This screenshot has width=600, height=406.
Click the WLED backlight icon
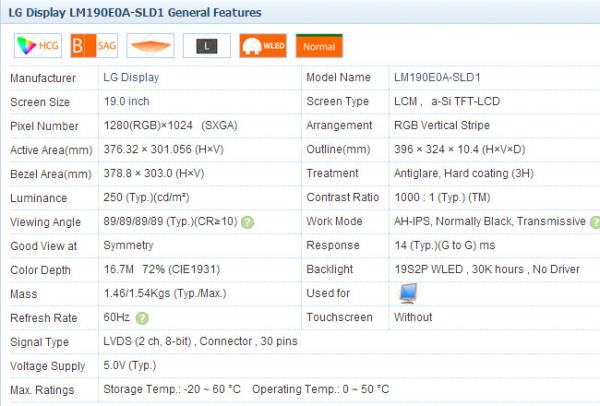click(263, 46)
